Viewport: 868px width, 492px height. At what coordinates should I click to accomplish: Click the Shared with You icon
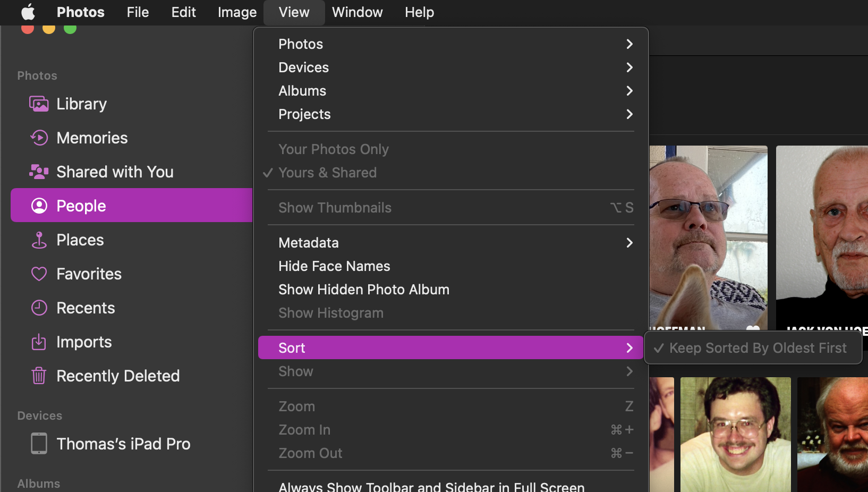click(x=39, y=172)
